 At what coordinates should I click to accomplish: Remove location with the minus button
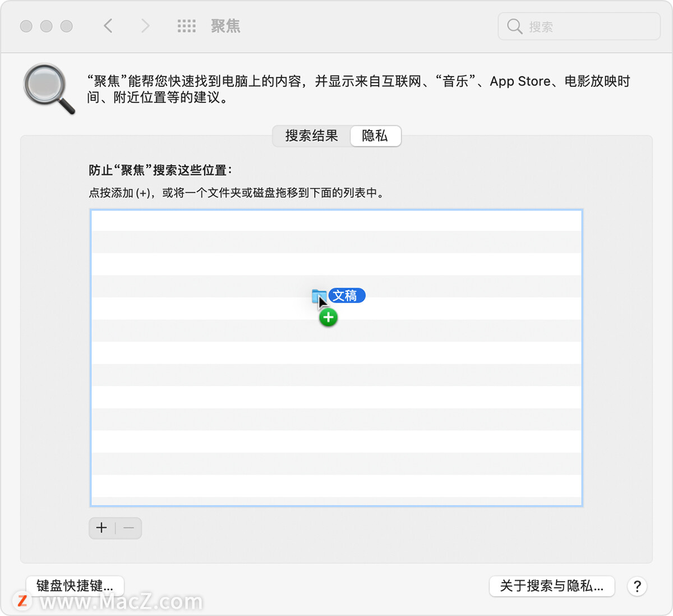click(128, 528)
